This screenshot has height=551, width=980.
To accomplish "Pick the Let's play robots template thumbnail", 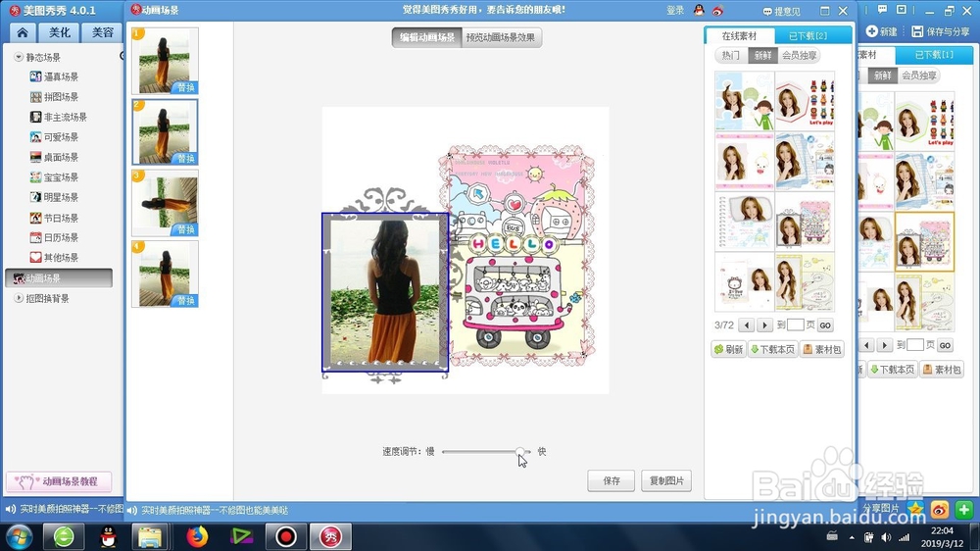I will (x=805, y=100).
